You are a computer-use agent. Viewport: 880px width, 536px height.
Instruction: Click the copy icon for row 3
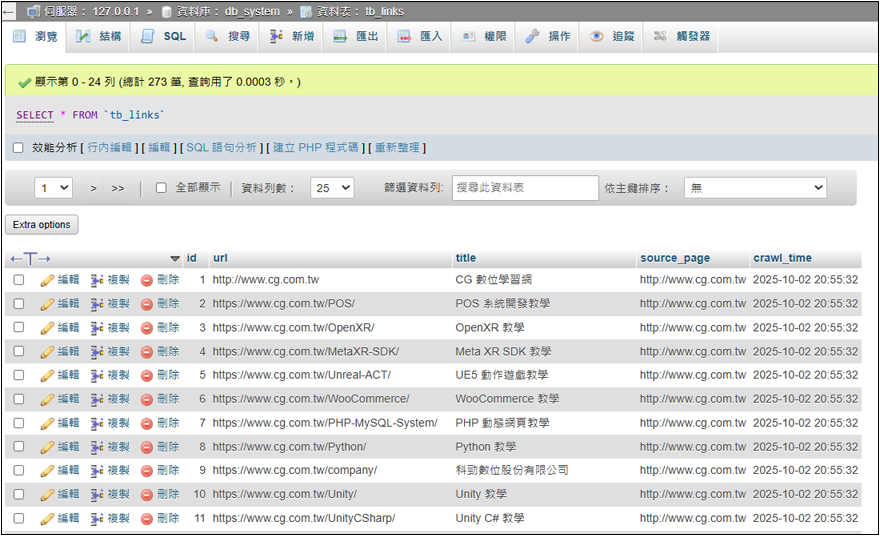97,328
